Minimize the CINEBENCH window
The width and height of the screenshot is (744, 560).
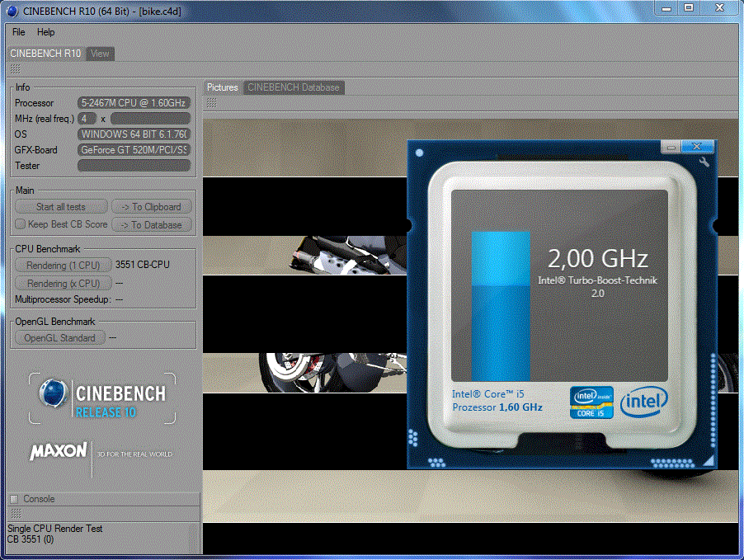666,8
